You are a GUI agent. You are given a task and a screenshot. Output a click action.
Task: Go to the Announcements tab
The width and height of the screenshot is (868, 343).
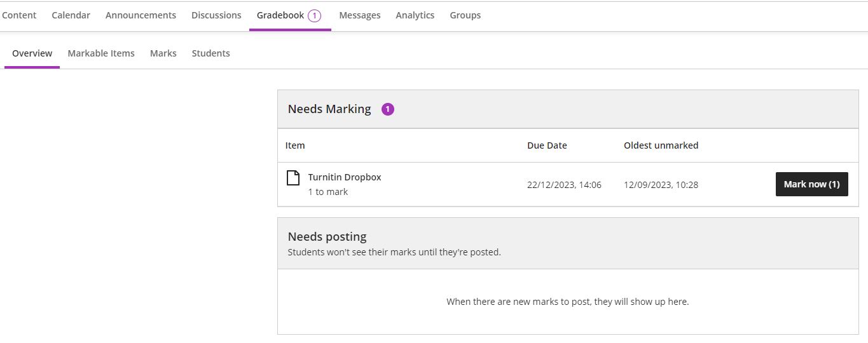coord(141,15)
